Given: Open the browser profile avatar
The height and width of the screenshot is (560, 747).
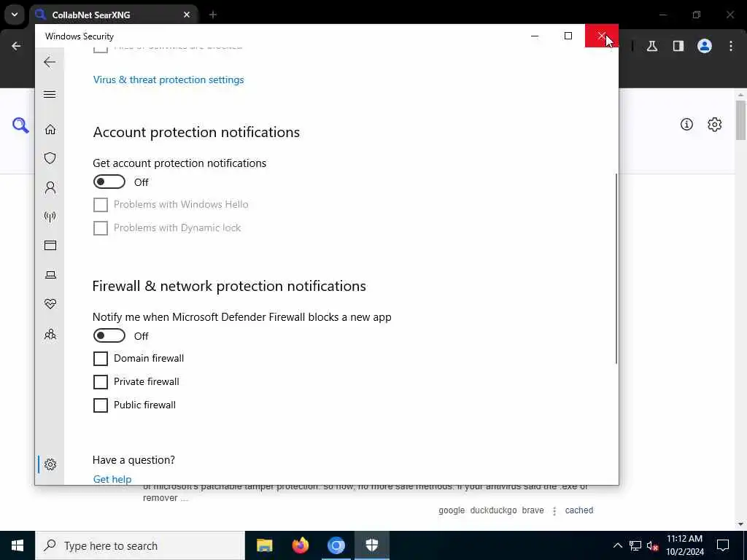Looking at the screenshot, I should 705,46.
